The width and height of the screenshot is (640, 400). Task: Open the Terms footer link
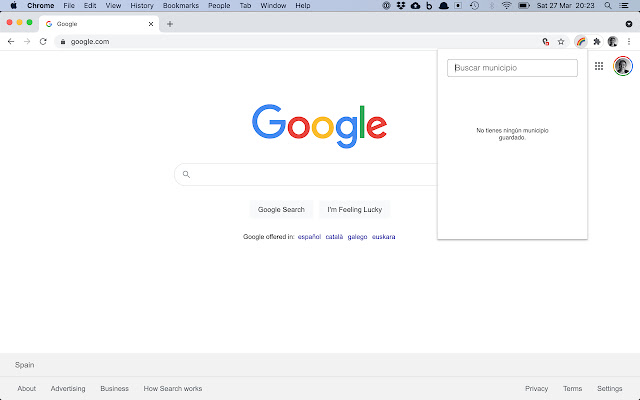572,389
